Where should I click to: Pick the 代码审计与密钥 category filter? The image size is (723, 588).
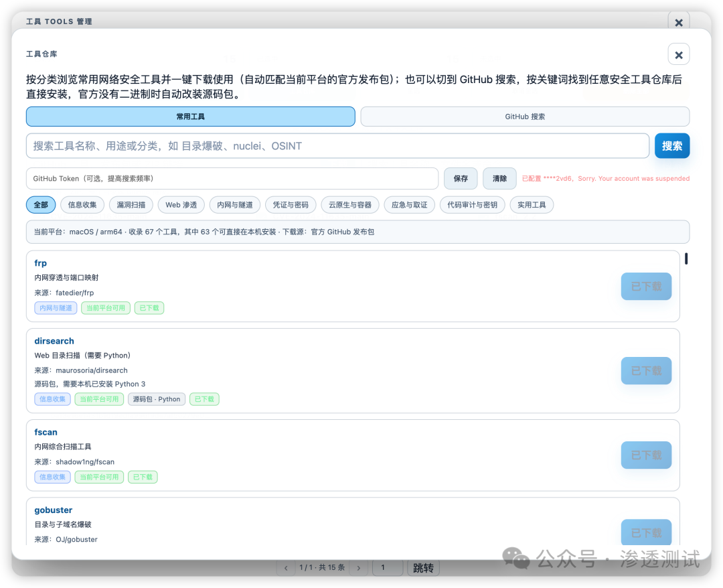point(472,205)
